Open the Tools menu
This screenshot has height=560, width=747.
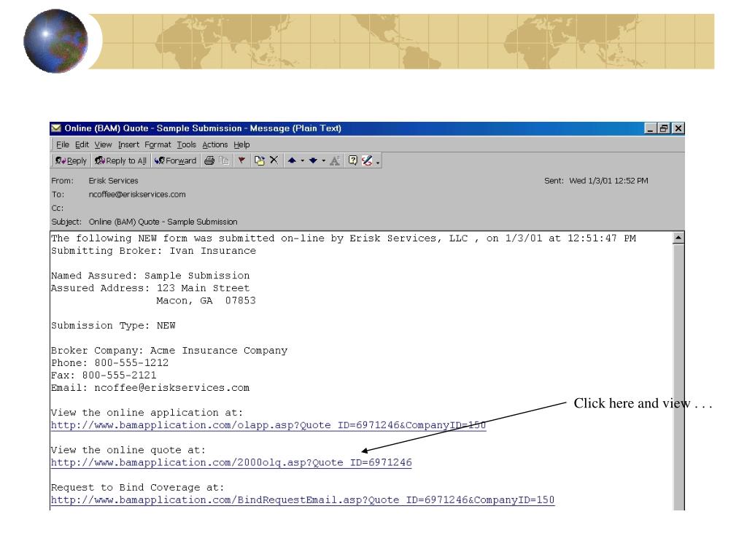[x=186, y=145]
